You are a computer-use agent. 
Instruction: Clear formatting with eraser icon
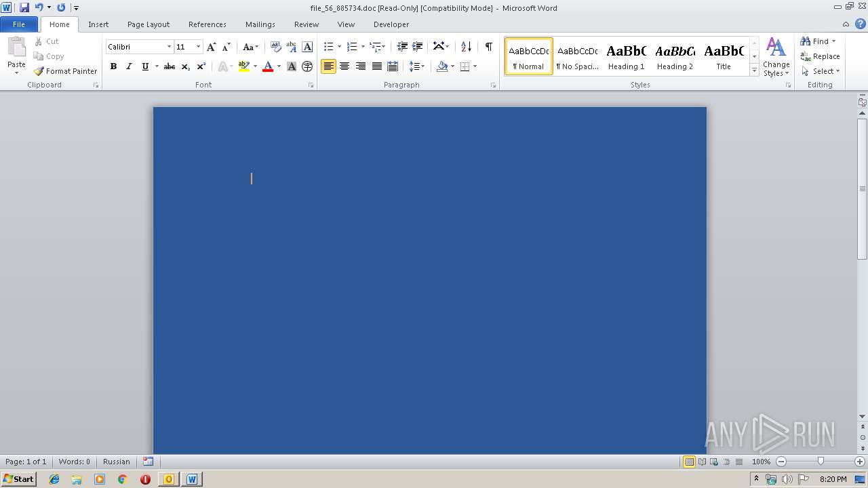pyautogui.click(x=275, y=47)
